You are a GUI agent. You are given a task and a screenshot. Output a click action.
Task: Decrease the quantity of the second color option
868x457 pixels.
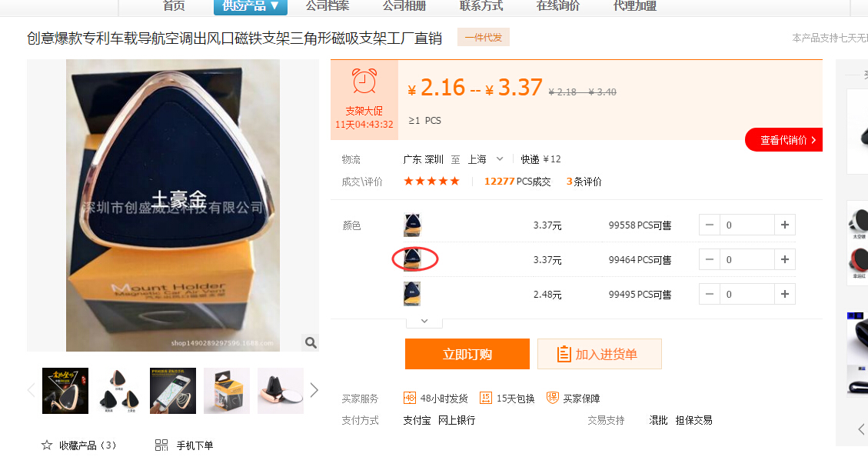point(710,259)
